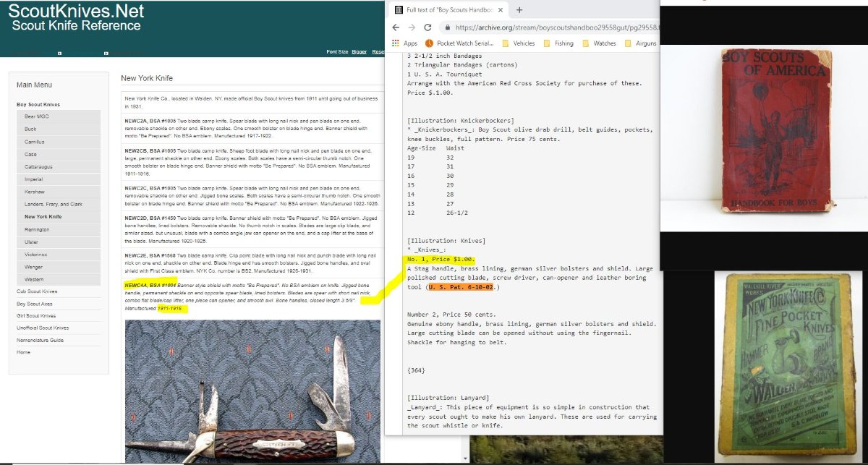The height and width of the screenshot is (465, 868).
Task: Open the Nomenclature Guide link
Action: [x=40, y=340]
